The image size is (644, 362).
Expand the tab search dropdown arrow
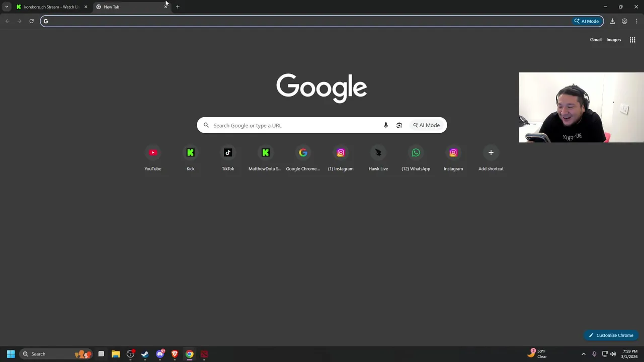(x=7, y=7)
